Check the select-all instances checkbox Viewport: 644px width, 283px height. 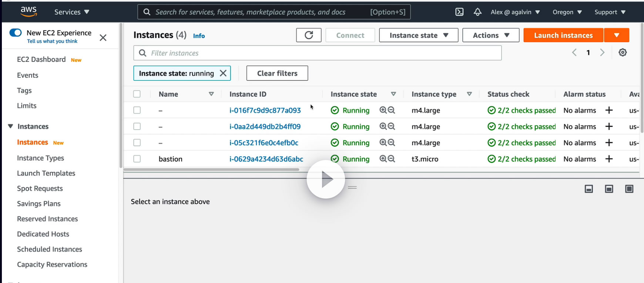(137, 94)
